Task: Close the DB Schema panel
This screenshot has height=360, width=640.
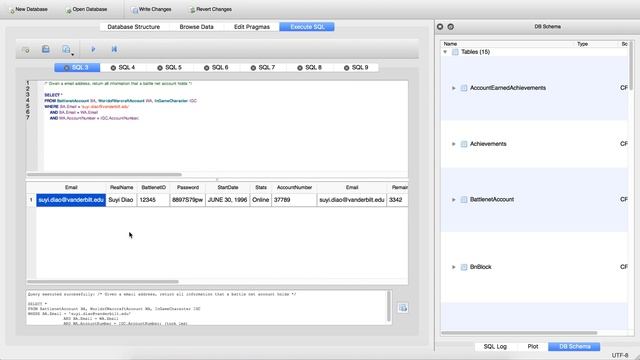Action: coord(440,27)
